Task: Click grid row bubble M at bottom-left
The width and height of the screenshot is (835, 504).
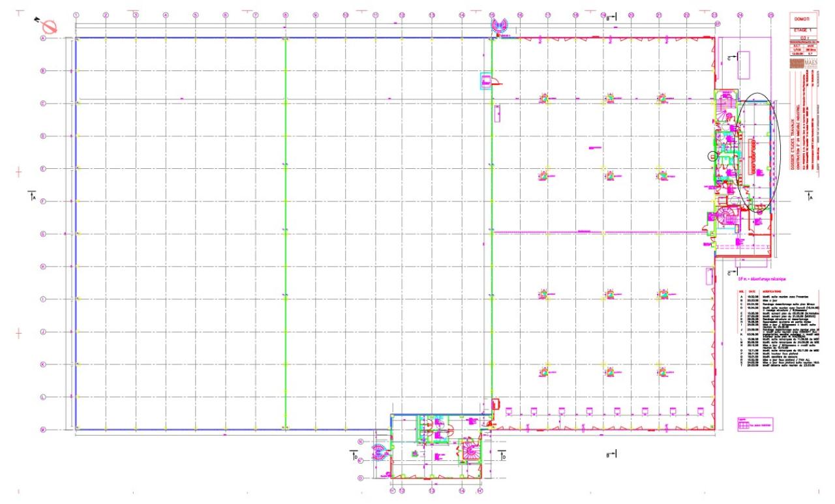Action: click(43, 429)
